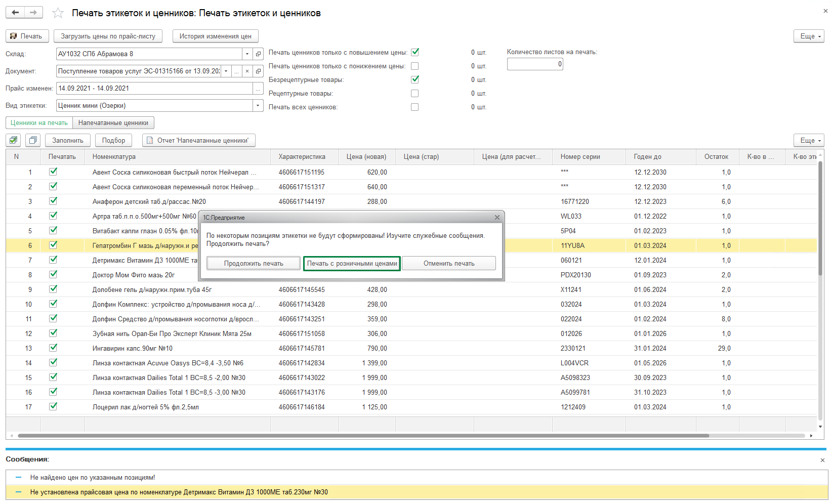Click the 'Количество листов на печать' input field

coord(534,64)
